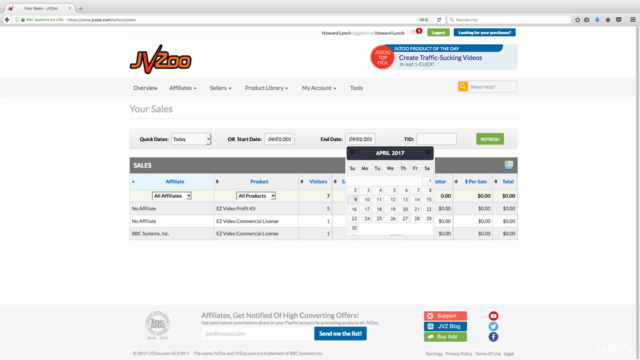
Task: Open the Product Library menu
Action: (x=267, y=88)
